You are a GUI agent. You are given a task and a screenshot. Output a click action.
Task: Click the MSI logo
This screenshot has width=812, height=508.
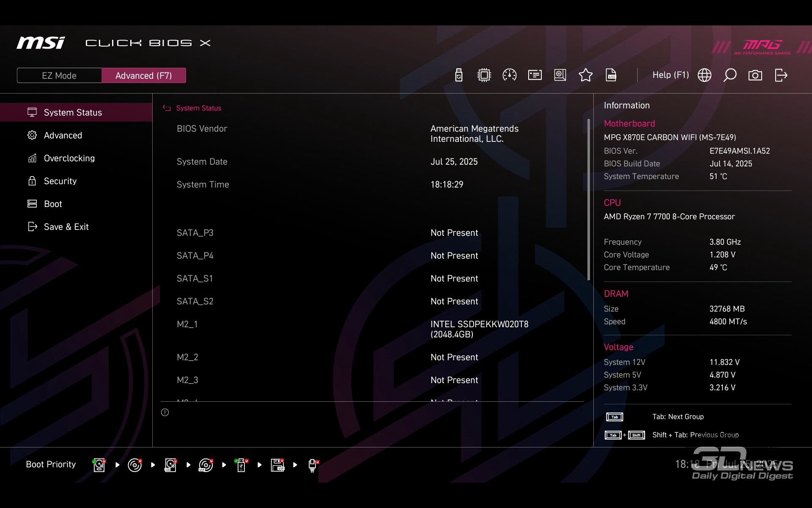coord(41,43)
